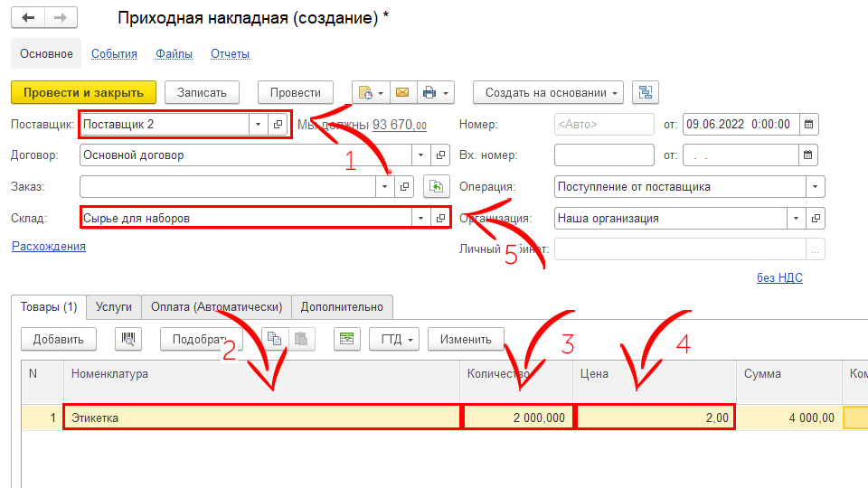Viewport: 868px width, 488px height.
Task: Expand the Операция dropdown list
Action: click(x=815, y=186)
